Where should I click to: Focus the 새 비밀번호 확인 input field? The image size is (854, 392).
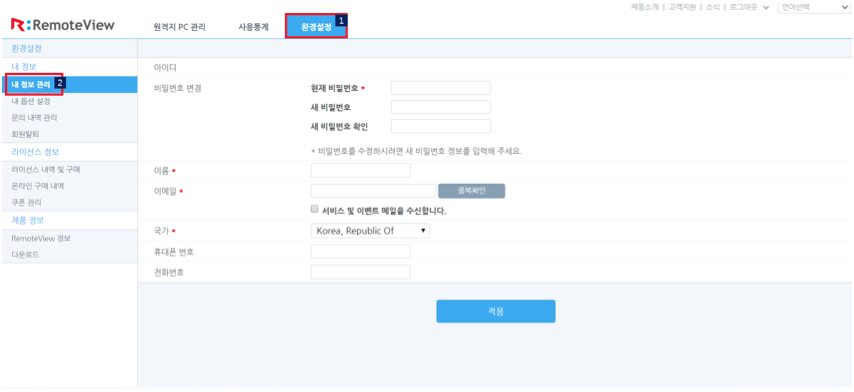441,126
